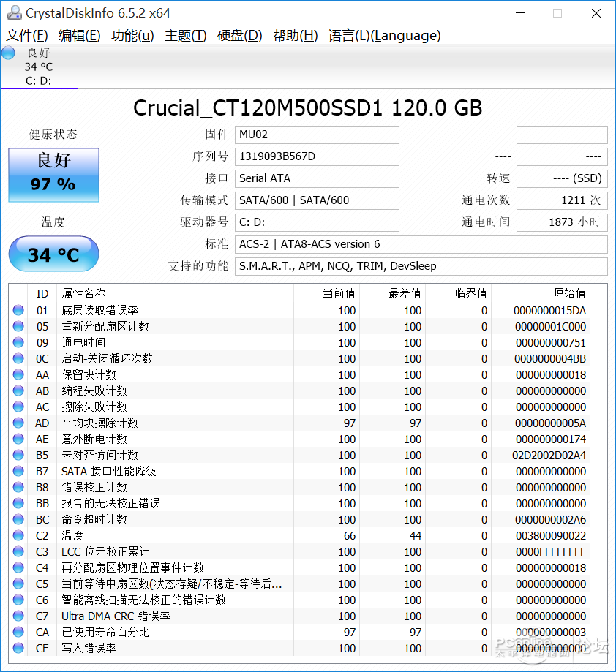Open the 语言(L)(Language) menu
The height and width of the screenshot is (672, 616).
click(x=385, y=36)
